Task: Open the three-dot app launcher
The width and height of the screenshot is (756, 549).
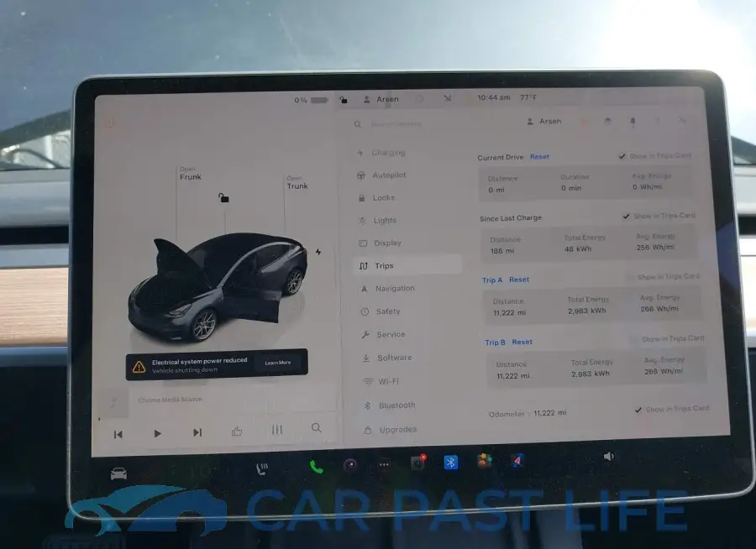Action: click(x=384, y=465)
